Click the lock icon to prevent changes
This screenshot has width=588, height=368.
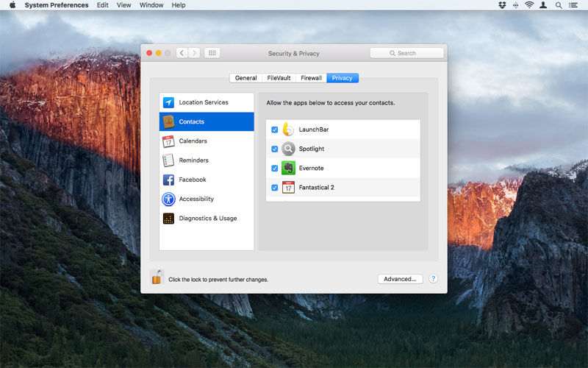(157, 277)
